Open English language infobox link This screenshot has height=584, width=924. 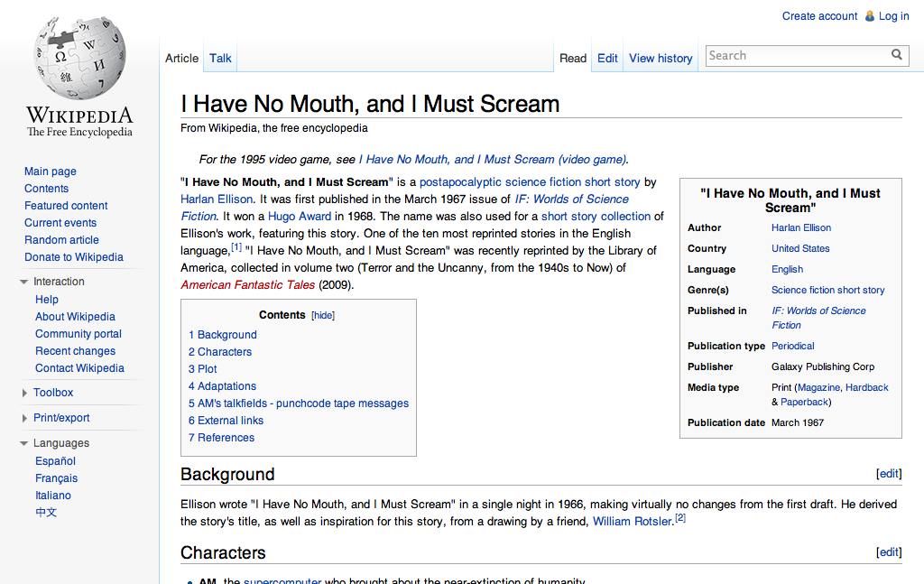click(x=787, y=269)
